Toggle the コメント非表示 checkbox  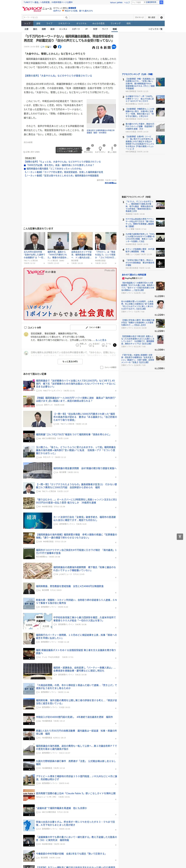pyautogui.click(x=102, y=367)
